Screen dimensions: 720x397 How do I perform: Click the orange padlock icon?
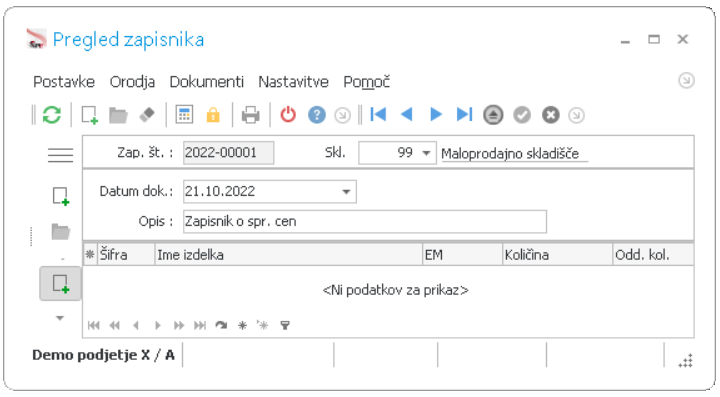(x=213, y=115)
